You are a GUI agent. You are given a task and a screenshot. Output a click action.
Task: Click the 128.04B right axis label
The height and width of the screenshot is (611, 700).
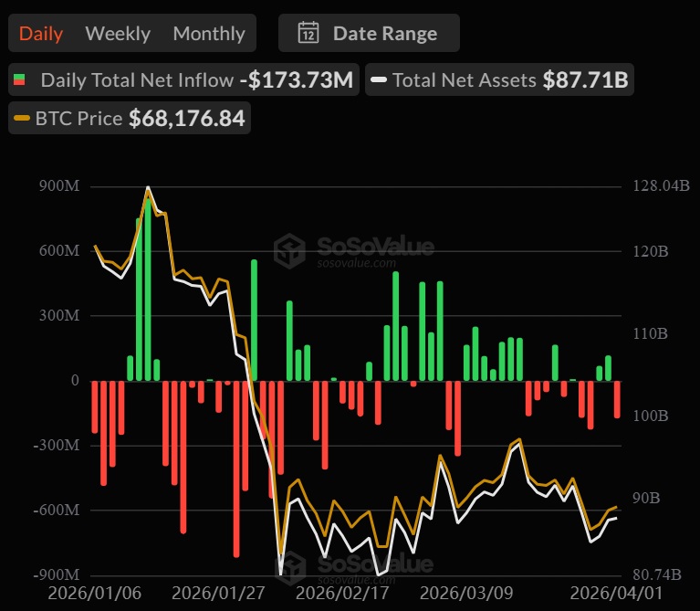(661, 185)
